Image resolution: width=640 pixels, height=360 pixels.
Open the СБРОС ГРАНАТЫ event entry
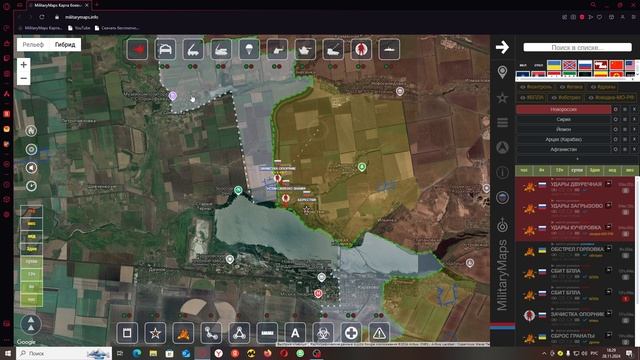pos(575,338)
